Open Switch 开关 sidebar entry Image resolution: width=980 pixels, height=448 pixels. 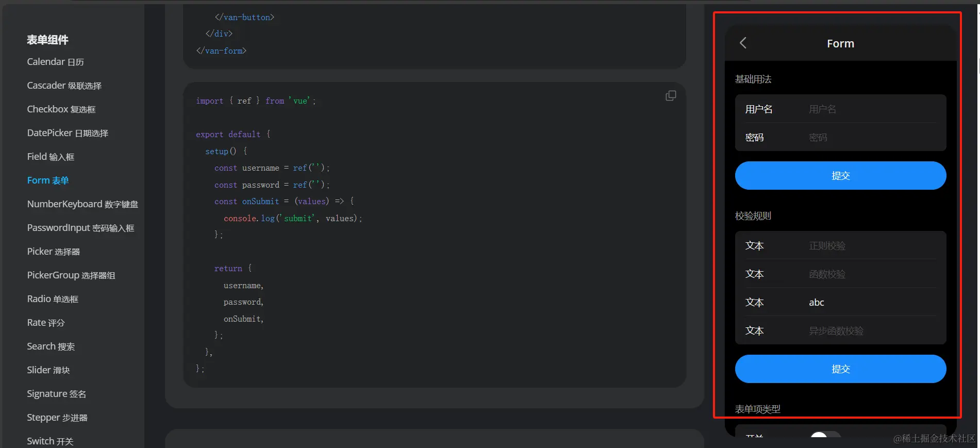pos(50,441)
